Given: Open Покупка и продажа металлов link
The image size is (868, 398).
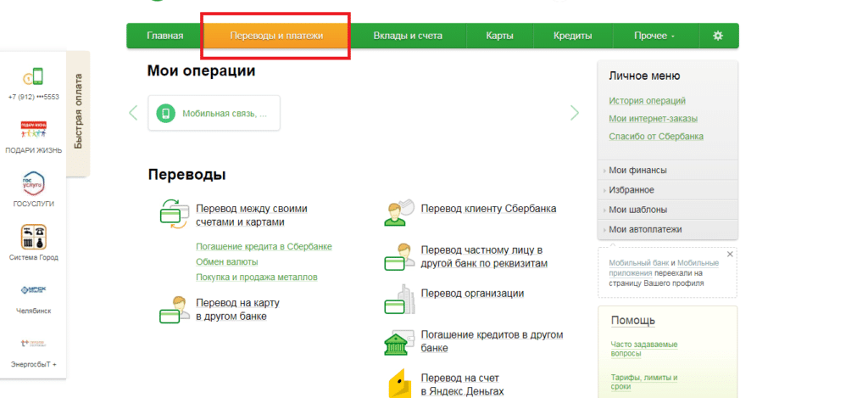Looking at the screenshot, I should click(257, 277).
